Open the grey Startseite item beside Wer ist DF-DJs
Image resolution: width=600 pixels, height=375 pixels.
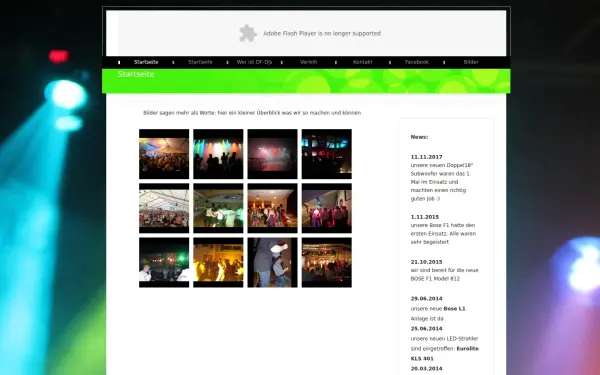point(200,62)
